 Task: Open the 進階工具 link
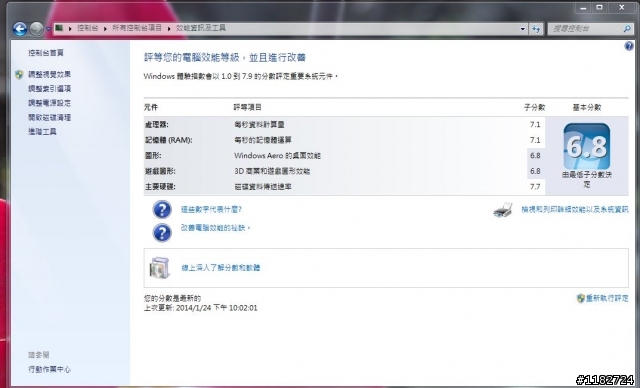coord(42,131)
